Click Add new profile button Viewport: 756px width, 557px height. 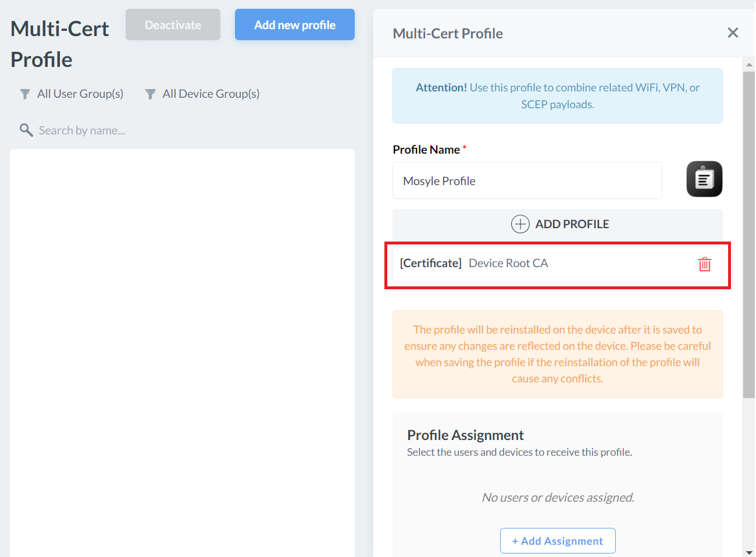pyautogui.click(x=294, y=25)
